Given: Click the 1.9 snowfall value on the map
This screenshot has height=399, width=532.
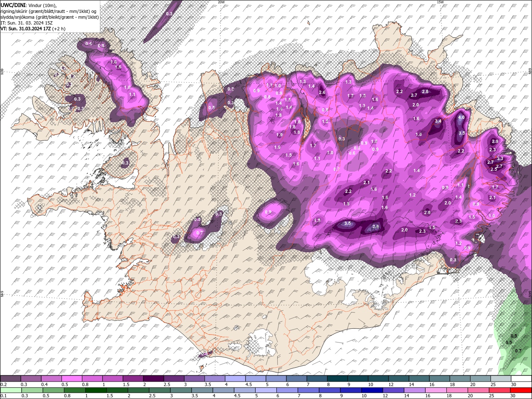Looking at the screenshot, I should (x=279, y=135).
